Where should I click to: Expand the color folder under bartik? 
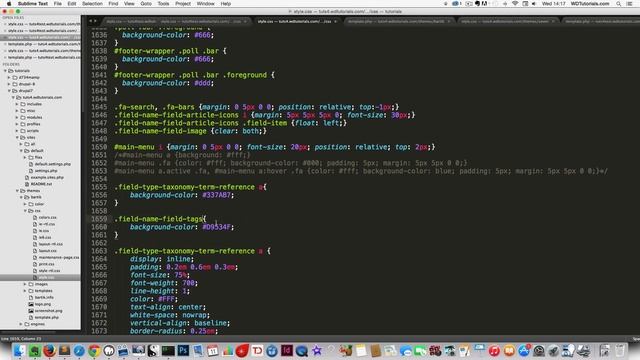click(25, 204)
